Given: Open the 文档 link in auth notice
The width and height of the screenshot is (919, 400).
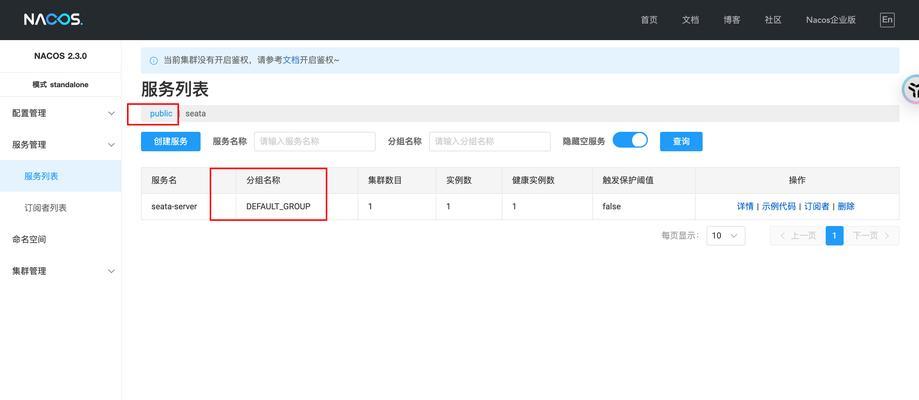Looking at the screenshot, I should point(291,60).
